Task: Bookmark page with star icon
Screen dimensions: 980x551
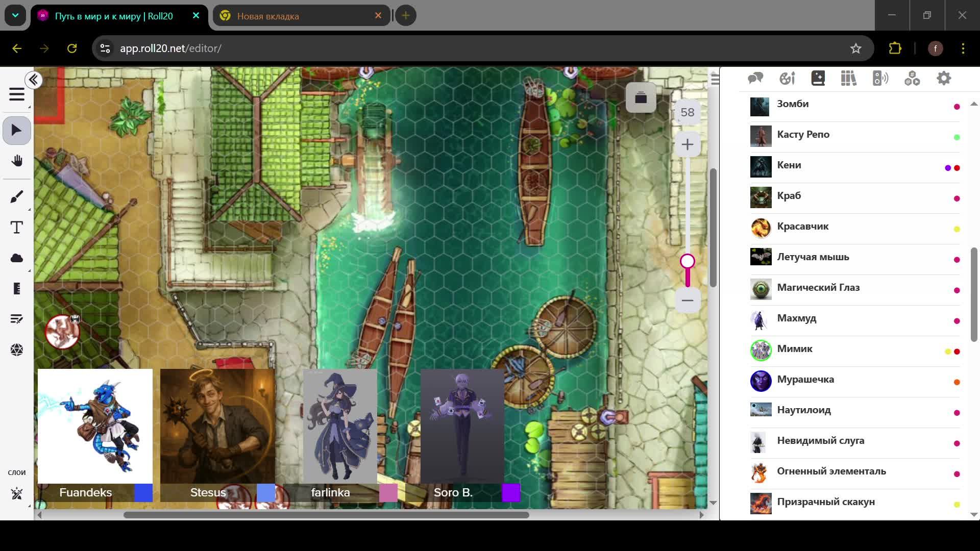Action: 855,48
